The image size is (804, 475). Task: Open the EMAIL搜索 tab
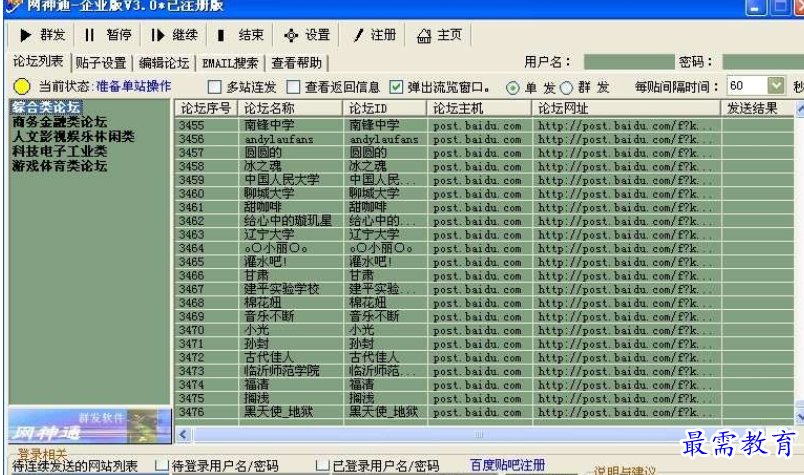(230, 63)
